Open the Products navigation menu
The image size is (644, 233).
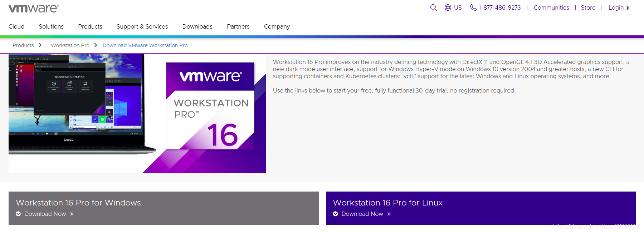pyautogui.click(x=90, y=26)
